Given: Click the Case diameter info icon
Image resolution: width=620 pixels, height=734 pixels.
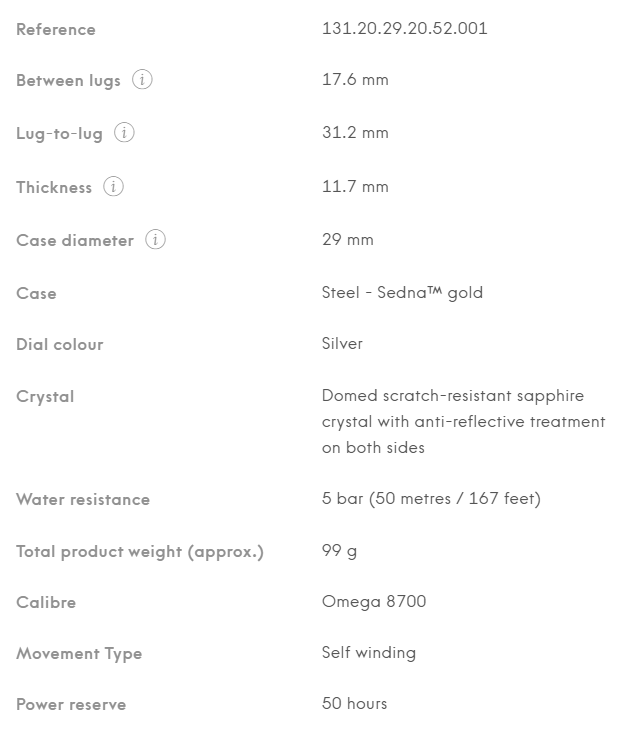Looking at the screenshot, I should [155, 240].
